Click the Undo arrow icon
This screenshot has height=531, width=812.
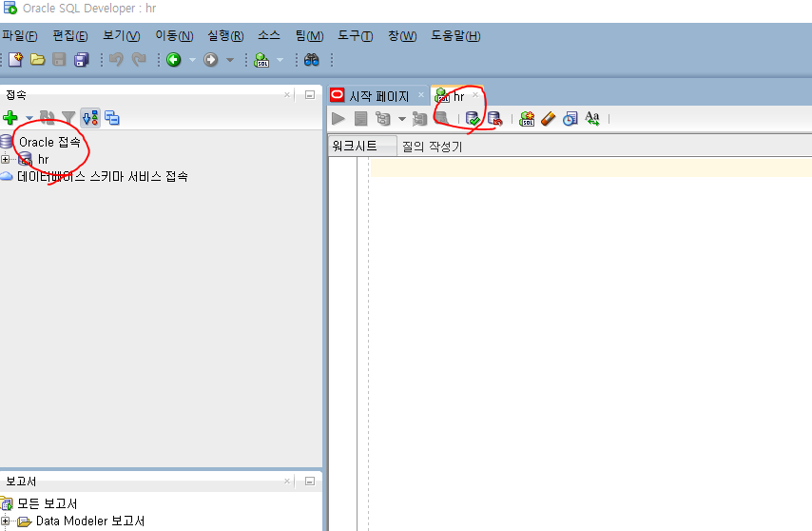click(116, 60)
